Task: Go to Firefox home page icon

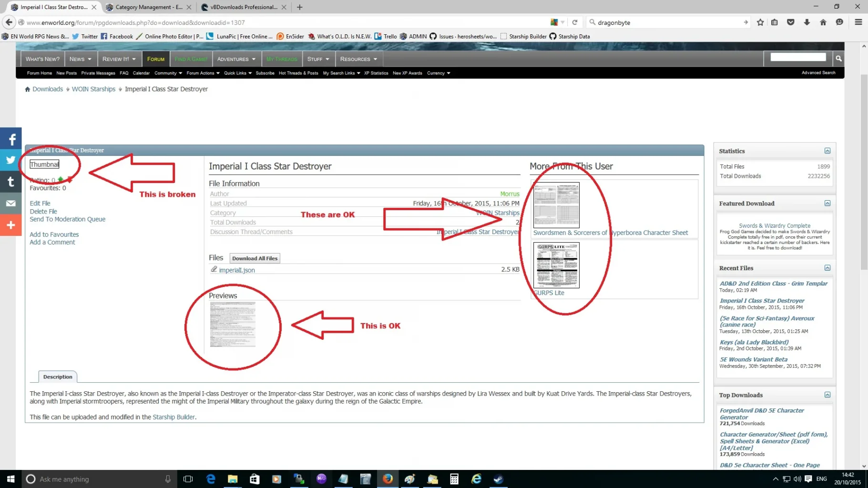Action: coord(823,22)
